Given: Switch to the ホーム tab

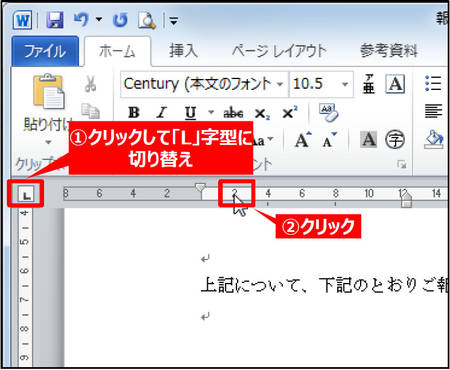Looking at the screenshot, I should pos(117,52).
